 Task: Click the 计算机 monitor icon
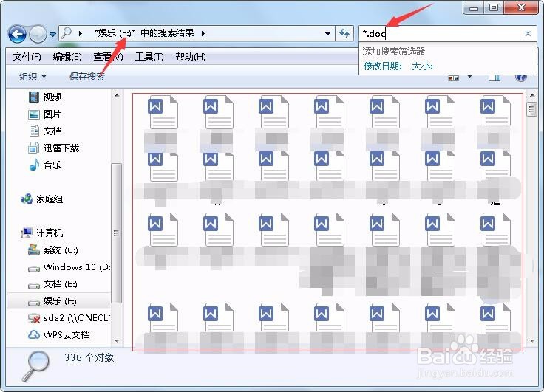27,233
